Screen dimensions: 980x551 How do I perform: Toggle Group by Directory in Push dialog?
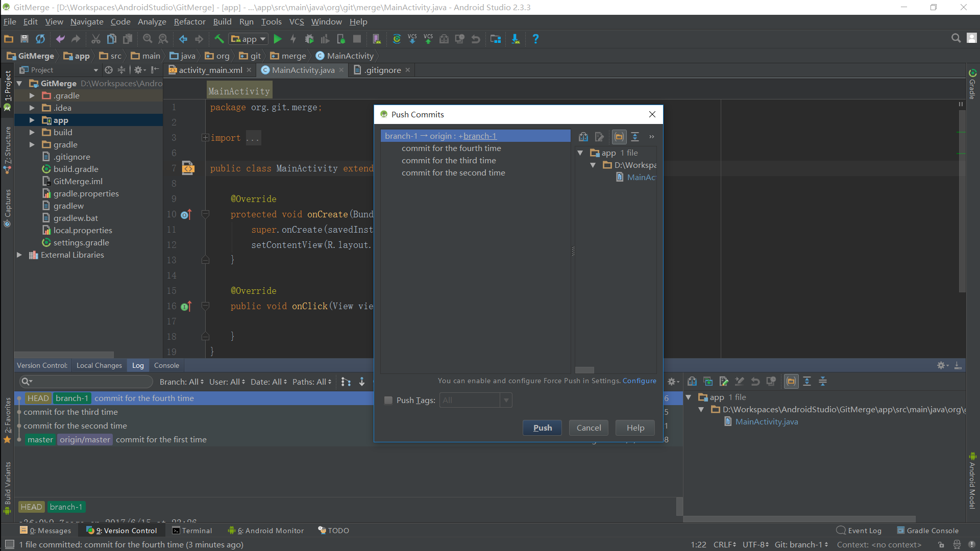tap(619, 137)
